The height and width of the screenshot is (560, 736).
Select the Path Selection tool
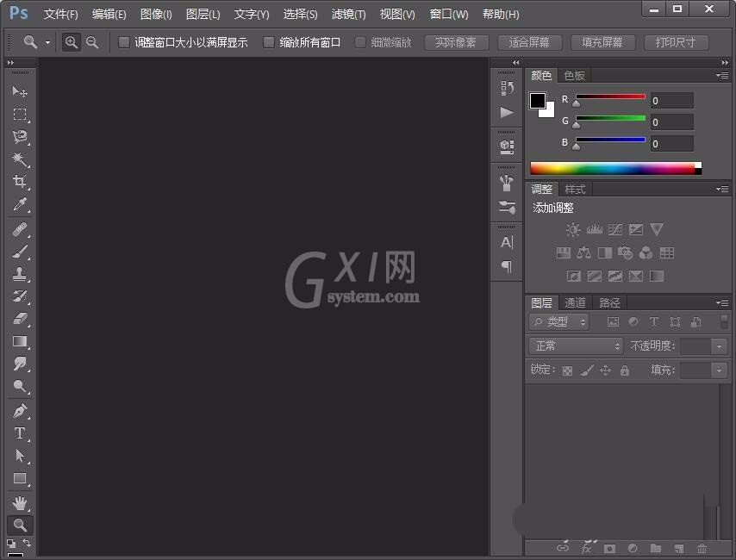[20, 455]
